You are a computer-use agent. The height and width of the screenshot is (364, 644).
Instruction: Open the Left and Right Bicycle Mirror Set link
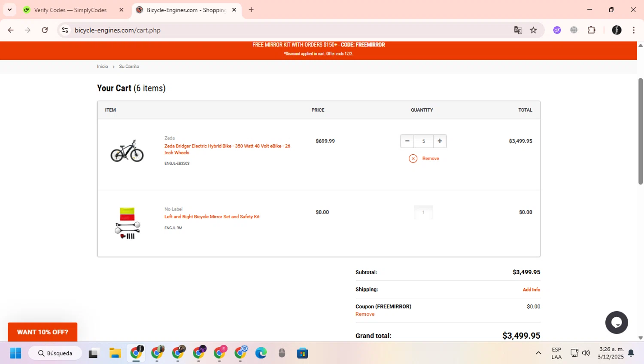tap(212, 217)
